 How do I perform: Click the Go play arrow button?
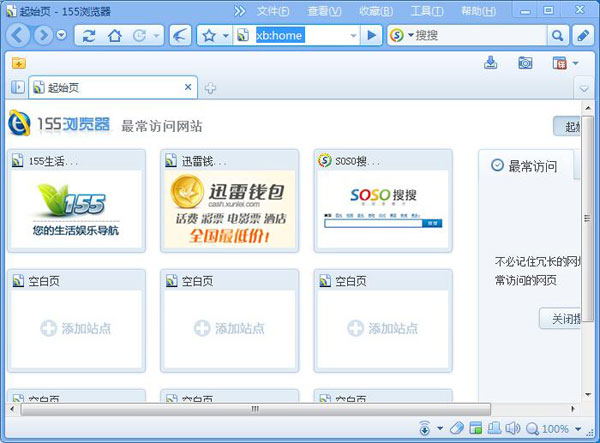coord(371,36)
